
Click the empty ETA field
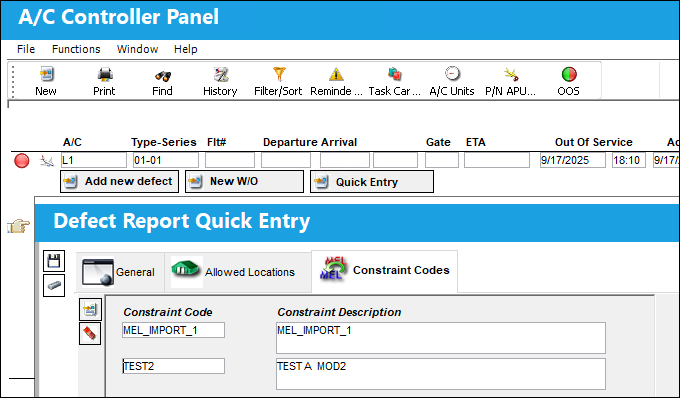(x=497, y=160)
